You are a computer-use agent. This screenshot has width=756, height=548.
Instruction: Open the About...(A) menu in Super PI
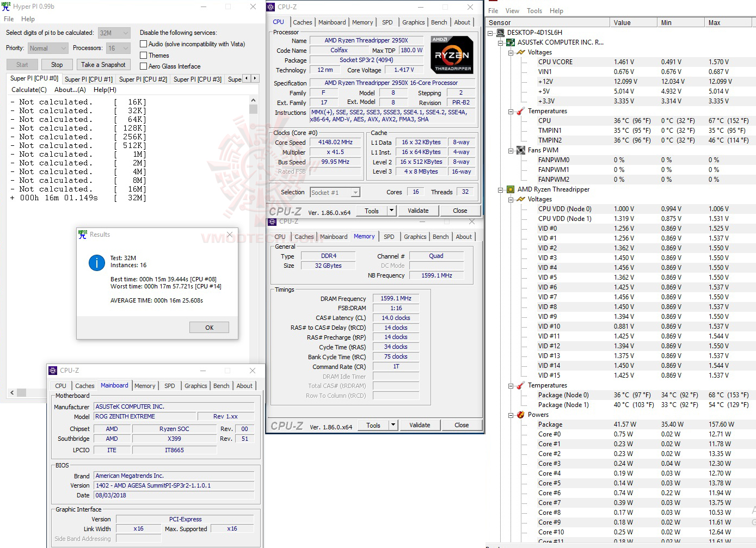tap(70, 90)
